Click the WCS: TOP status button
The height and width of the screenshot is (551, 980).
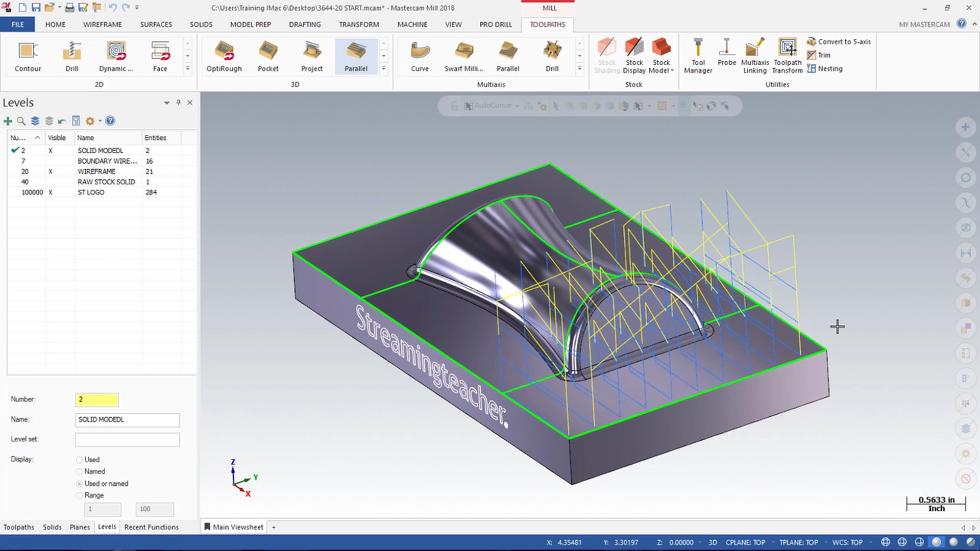pos(847,542)
